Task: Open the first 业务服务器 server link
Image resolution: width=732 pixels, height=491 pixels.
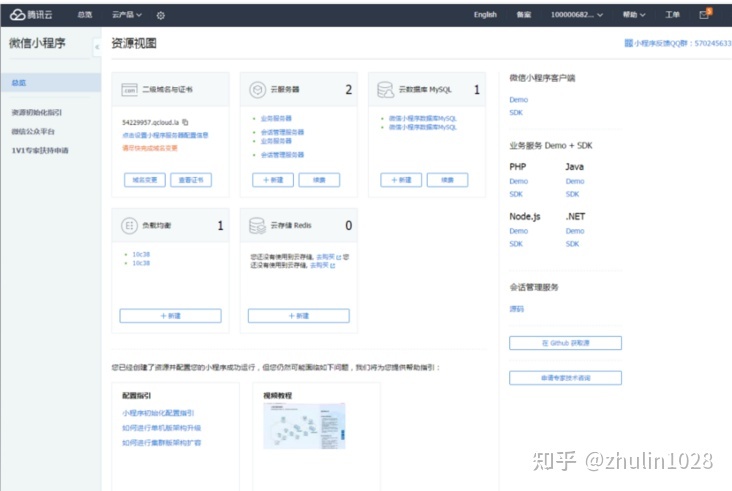Action: pos(276,119)
